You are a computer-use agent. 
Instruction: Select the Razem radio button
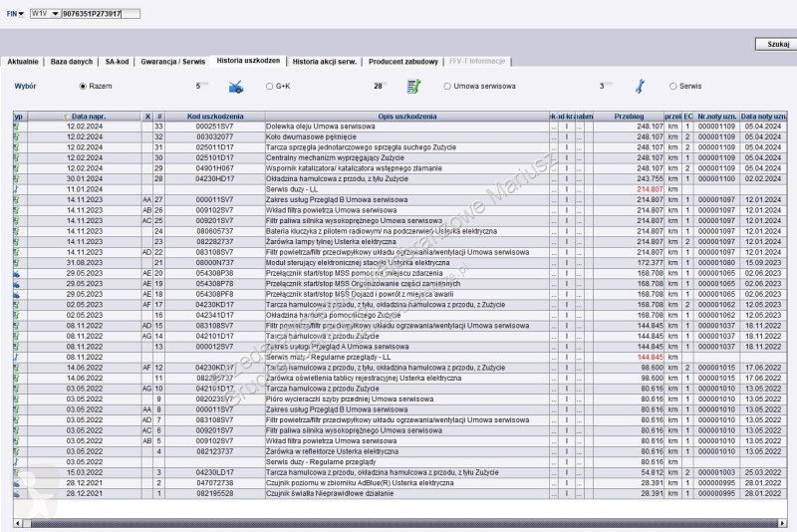83,87
